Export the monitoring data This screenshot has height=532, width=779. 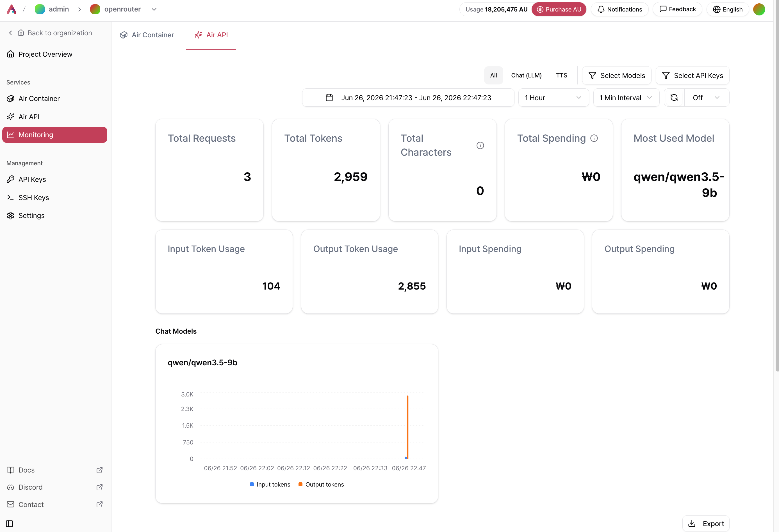click(706, 523)
